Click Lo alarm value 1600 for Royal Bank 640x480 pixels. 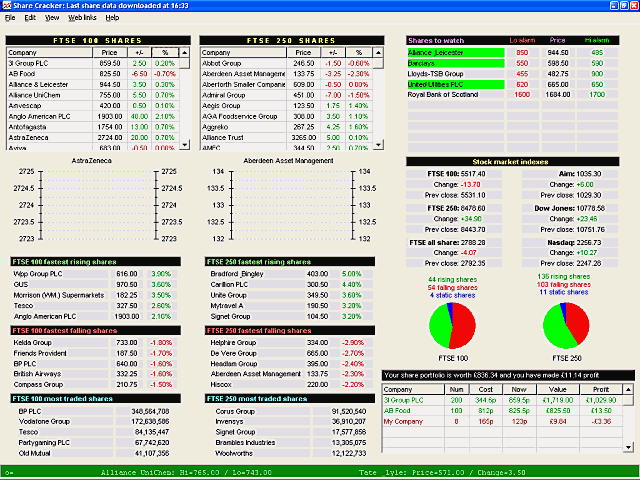522,95
